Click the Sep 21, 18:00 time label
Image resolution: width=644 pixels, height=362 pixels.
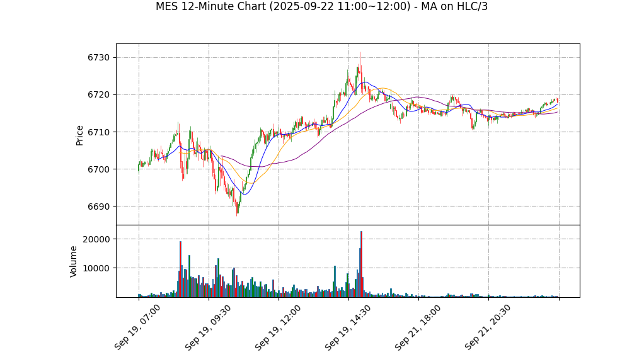417,327
